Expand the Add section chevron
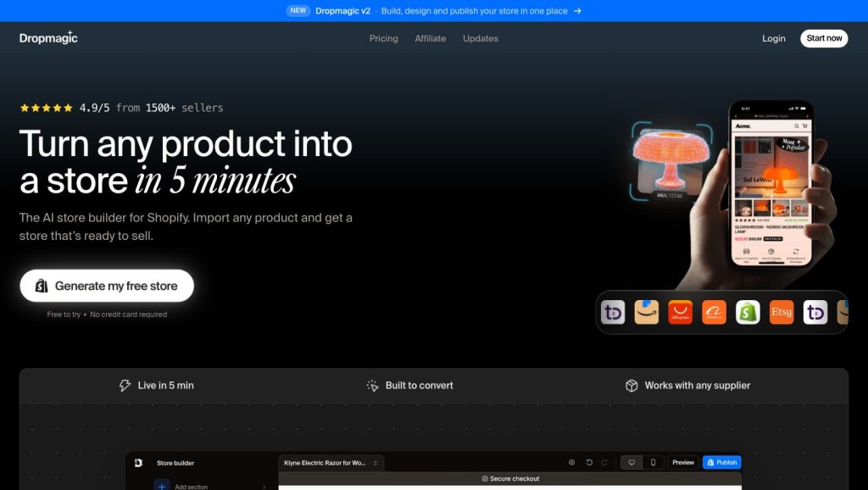The height and width of the screenshot is (490, 868). 264,487
